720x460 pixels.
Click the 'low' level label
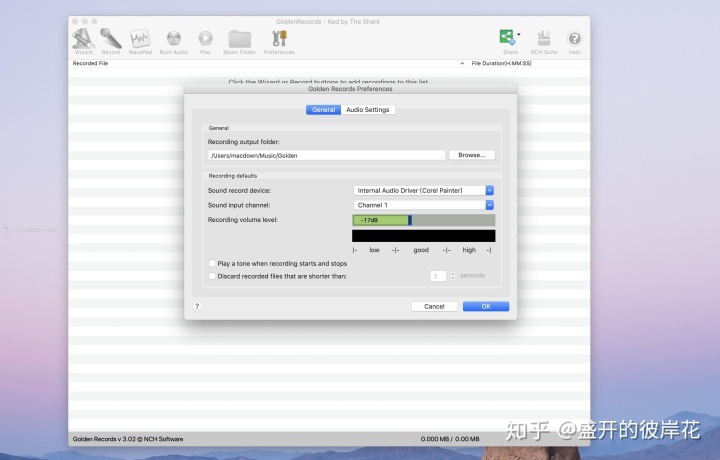(374, 250)
